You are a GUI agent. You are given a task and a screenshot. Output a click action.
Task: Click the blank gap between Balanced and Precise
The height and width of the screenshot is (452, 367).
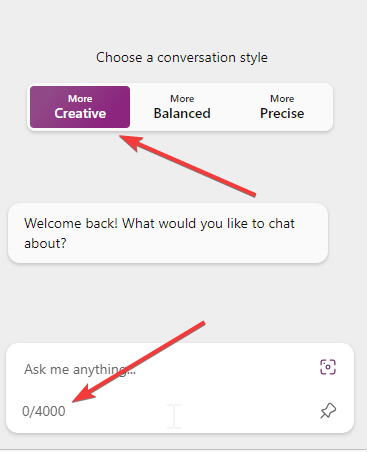235,107
